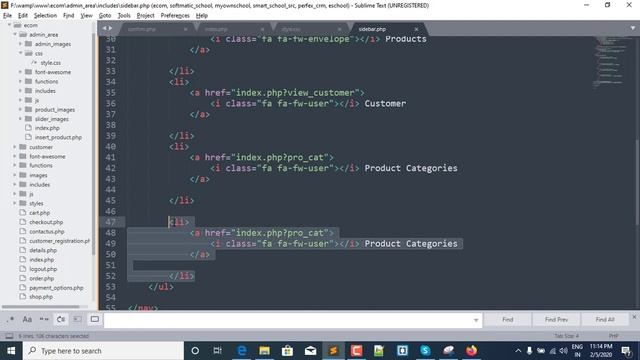Image resolution: width=640 pixels, height=360 pixels.
Task: Open the Preferences menu
Action: tap(175, 16)
